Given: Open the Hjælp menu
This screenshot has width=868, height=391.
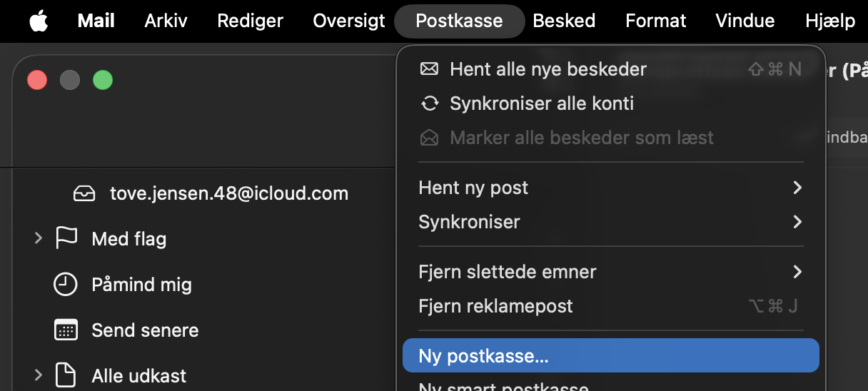Looking at the screenshot, I should coord(830,21).
